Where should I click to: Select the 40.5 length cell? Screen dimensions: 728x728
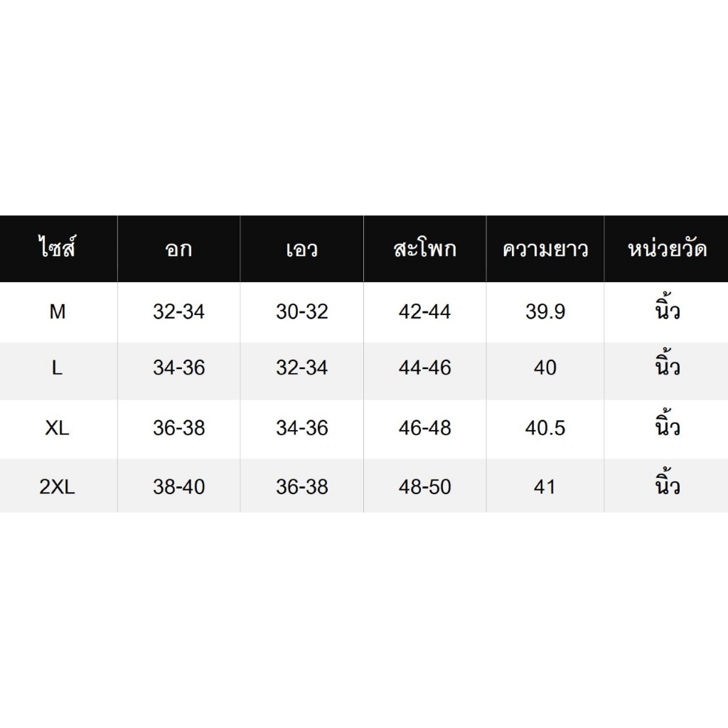pos(545,428)
